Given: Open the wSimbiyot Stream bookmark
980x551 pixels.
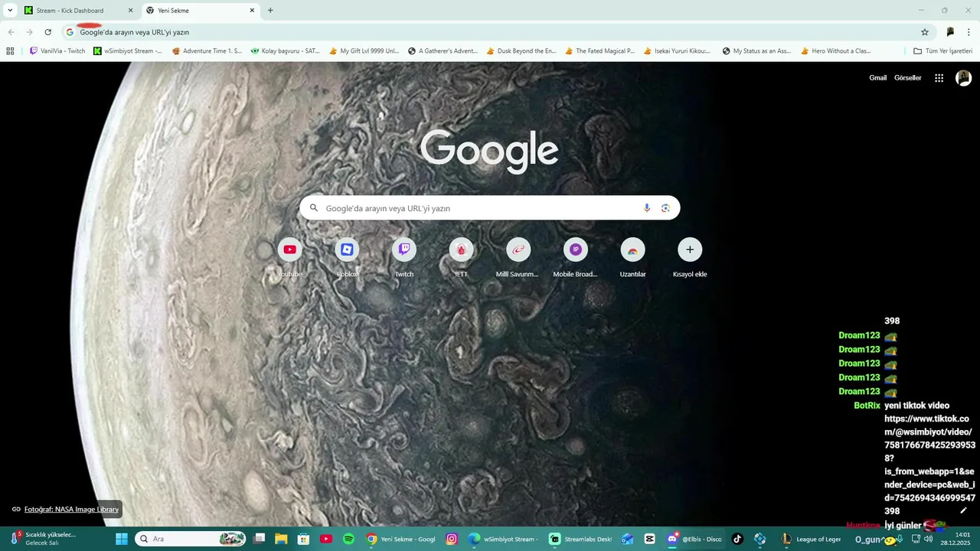Looking at the screenshot, I should pos(128,51).
